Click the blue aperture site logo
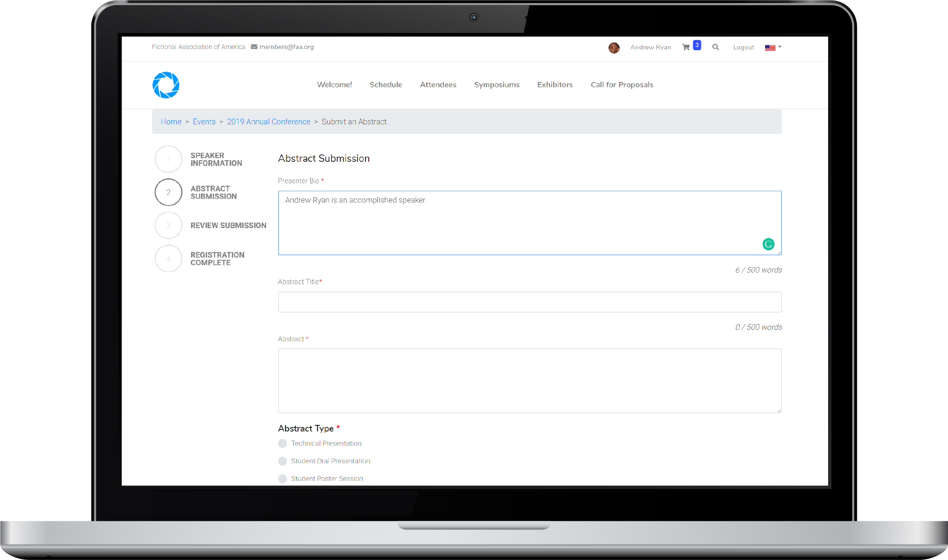Screen dimensions: 948x560 pos(166,85)
